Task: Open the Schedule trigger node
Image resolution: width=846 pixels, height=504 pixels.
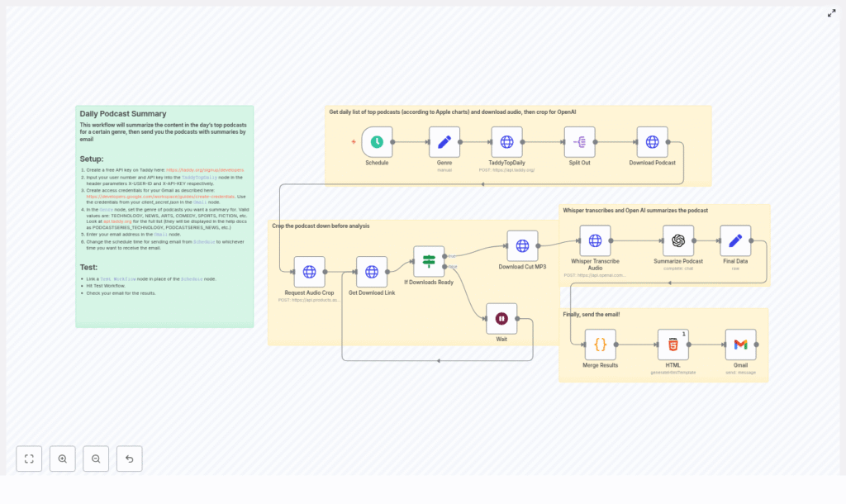Action: (377, 142)
